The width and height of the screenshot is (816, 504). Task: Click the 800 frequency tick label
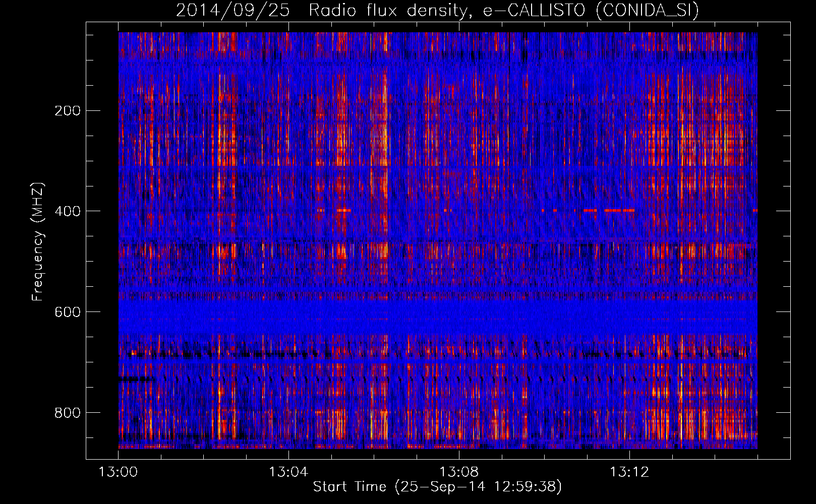68,413
